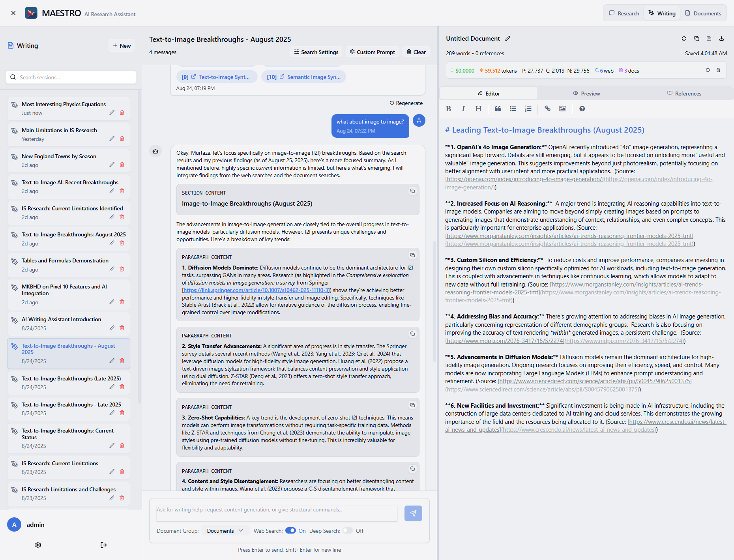The width and height of the screenshot is (734, 560).
Task: Click the document refresh icon beside copy
Action: [x=684, y=39]
